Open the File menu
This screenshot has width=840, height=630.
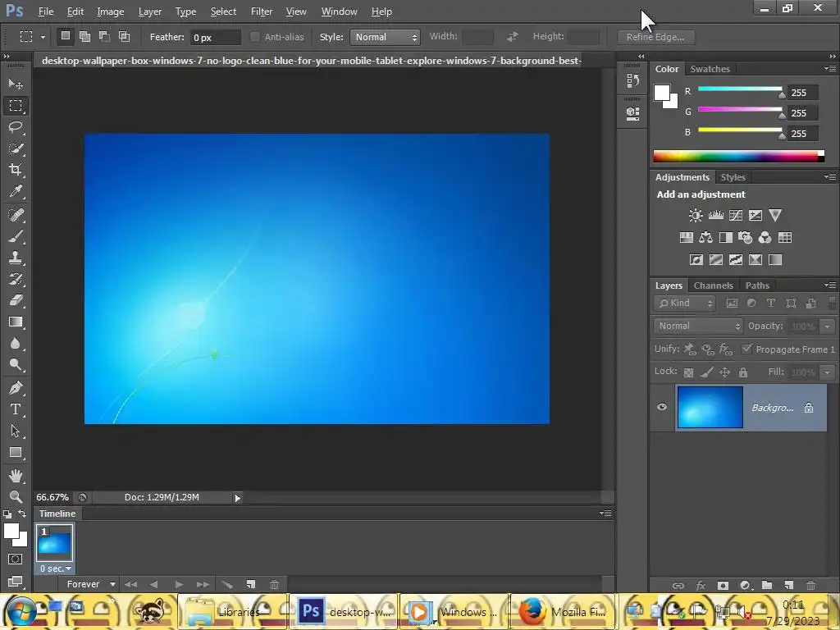[x=46, y=11]
